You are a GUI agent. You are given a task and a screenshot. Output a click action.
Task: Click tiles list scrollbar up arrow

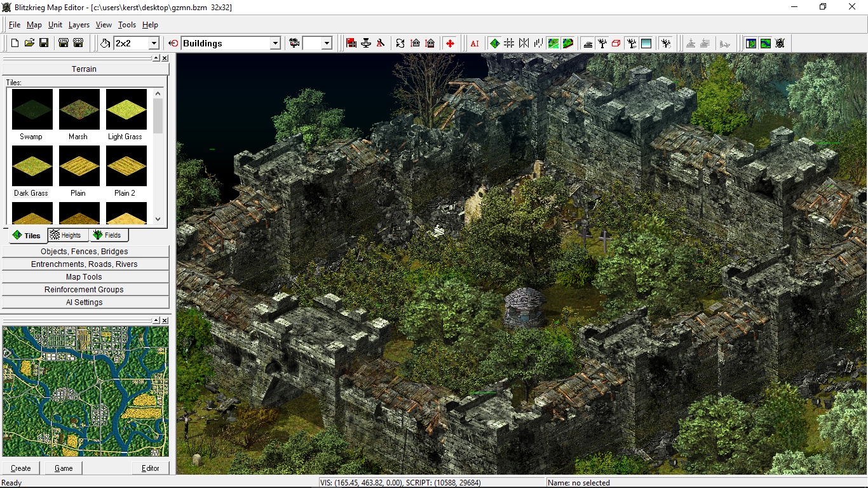158,93
